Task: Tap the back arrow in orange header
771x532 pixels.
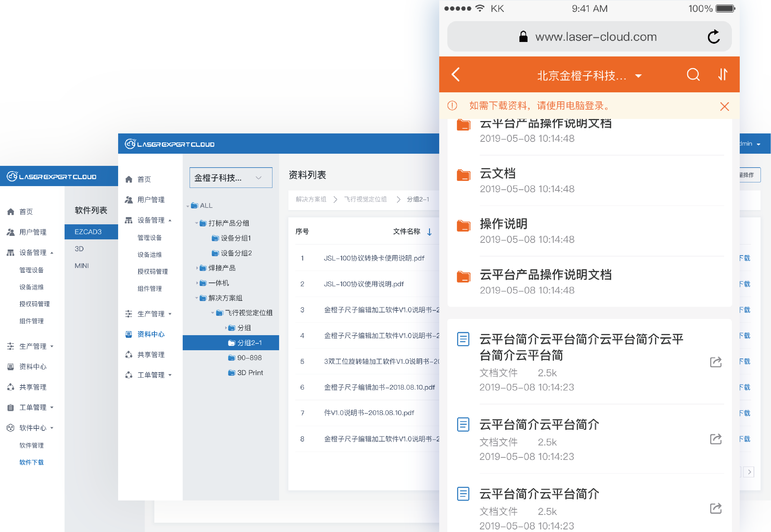Action: point(456,74)
